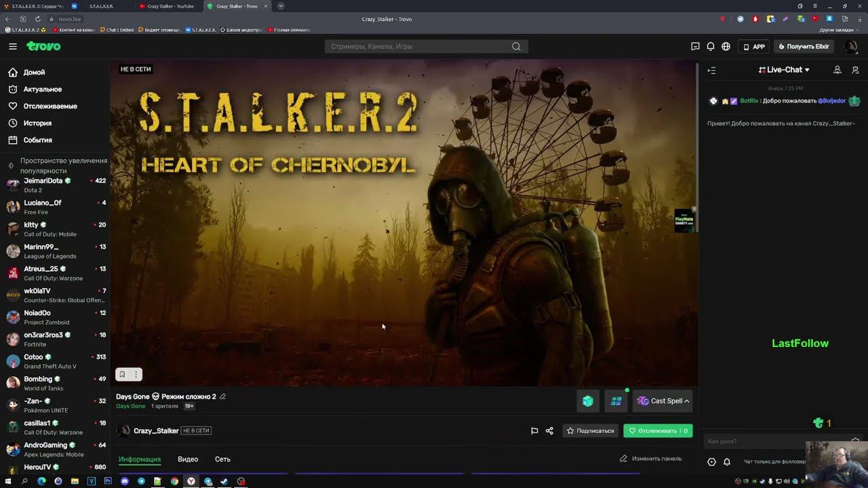Open Luciano_Of channel in sidebar
The height and width of the screenshot is (488, 868).
point(55,207)
